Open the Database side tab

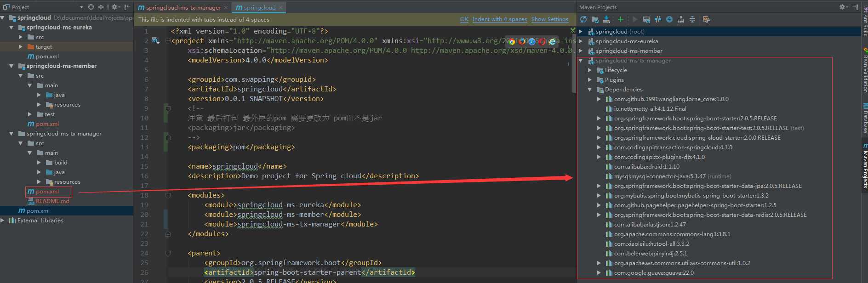coord(864,118)
